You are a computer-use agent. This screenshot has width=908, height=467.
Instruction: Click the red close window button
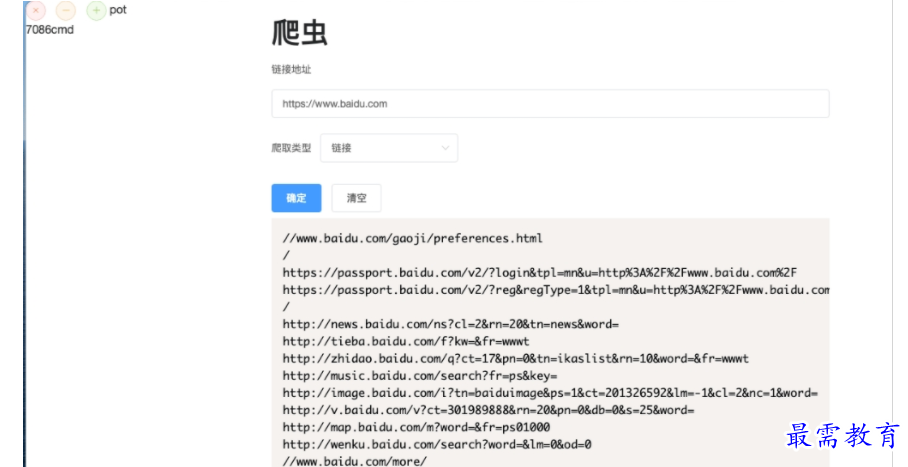(36, 10)
